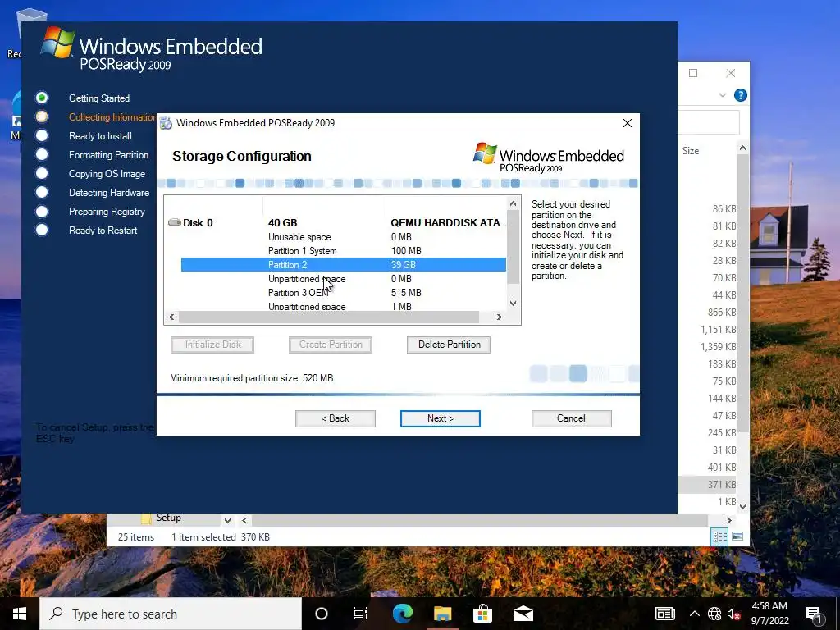Click the Disk 0 drive icon

pyautogui.click(x=175, y=222)
